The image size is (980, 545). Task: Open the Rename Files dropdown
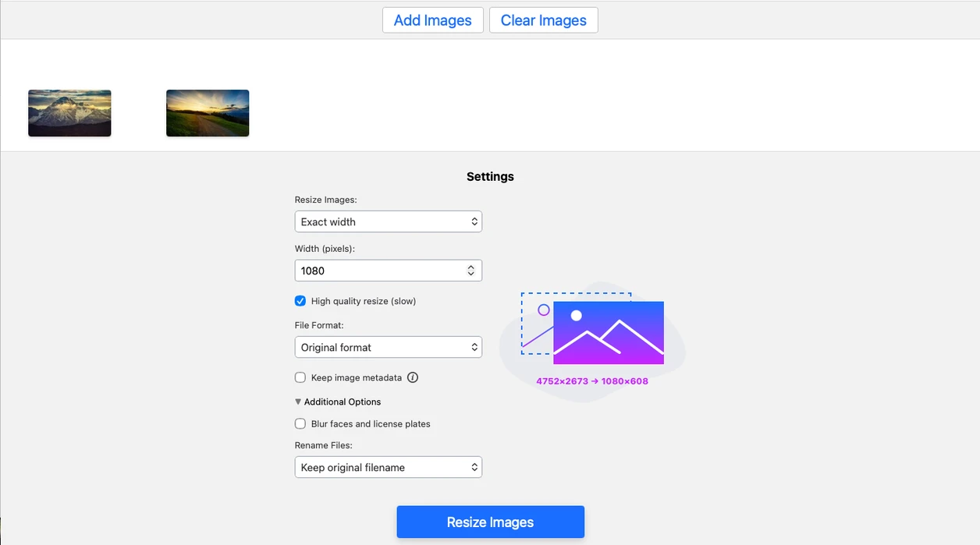coord(388,467)
